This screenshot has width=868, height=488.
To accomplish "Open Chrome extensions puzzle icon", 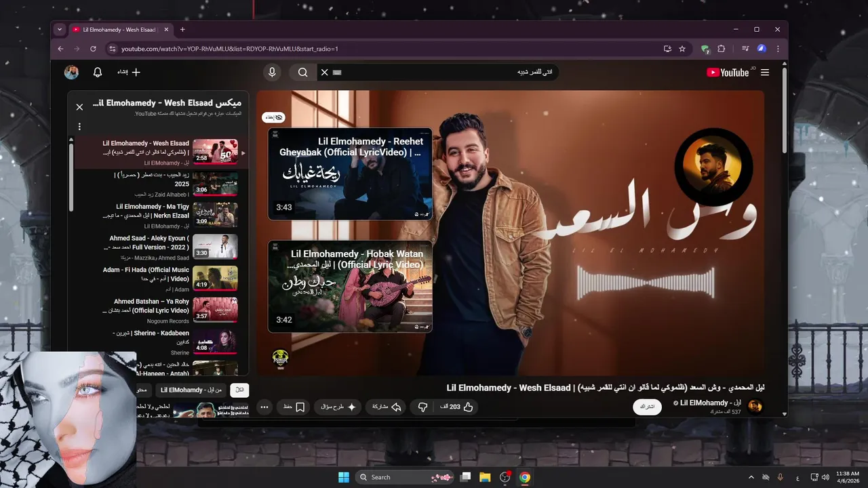I will click(x=721, y=49).
